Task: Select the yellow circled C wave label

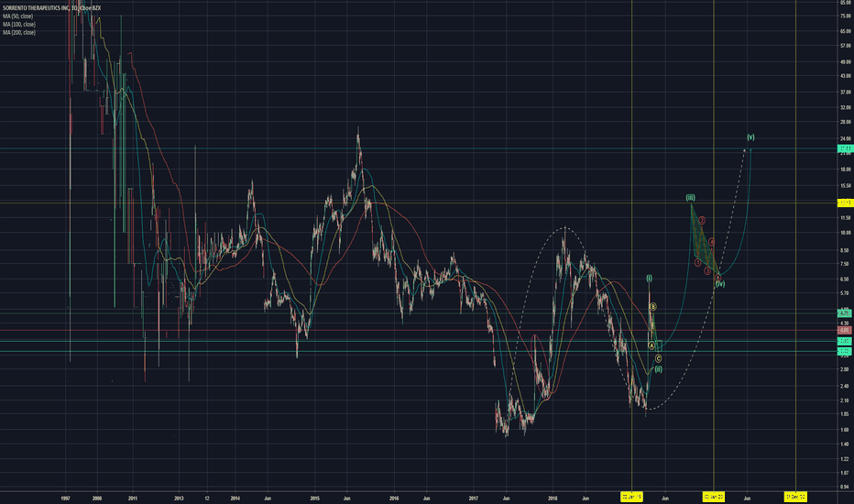Action: coord(658,358)
